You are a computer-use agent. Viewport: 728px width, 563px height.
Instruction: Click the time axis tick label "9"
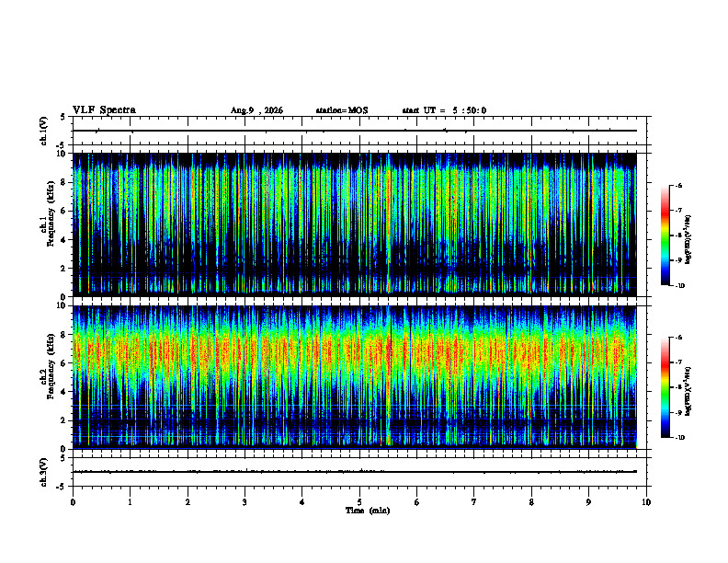click(x=588, y=502)
